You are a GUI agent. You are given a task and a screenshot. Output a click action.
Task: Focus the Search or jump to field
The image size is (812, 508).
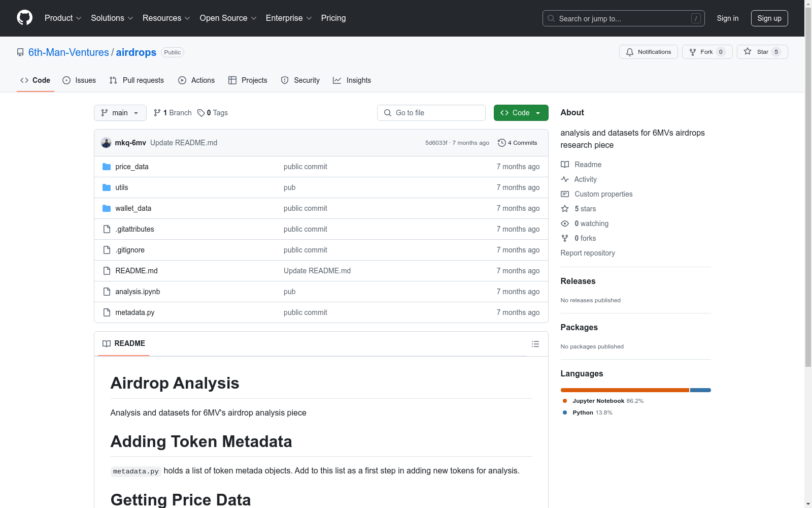tap(623, 18)
